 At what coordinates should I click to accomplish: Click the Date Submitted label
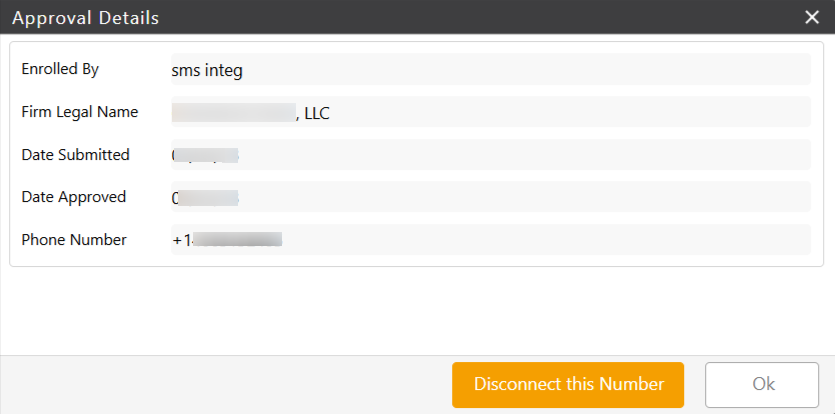(76, 155)
